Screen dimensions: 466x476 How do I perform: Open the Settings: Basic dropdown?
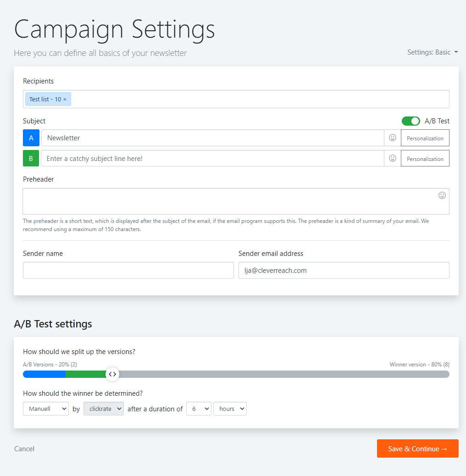click(433, 52)
